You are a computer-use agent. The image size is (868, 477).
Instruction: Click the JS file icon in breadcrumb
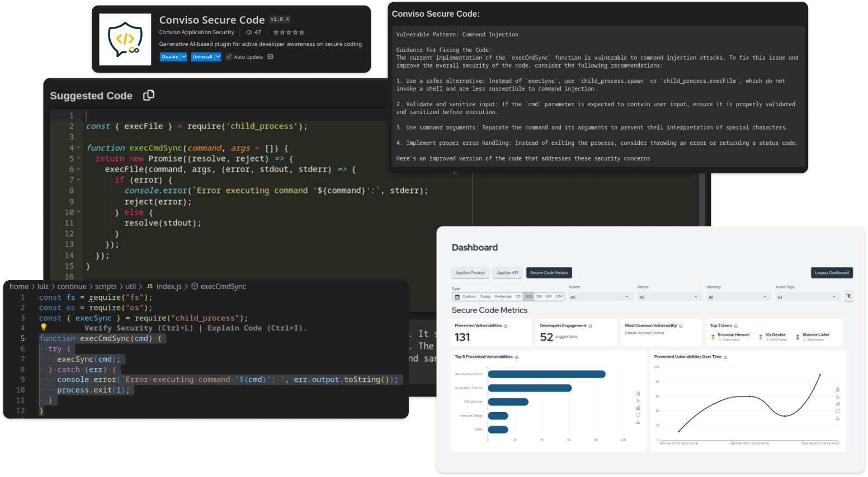[150, 286]
